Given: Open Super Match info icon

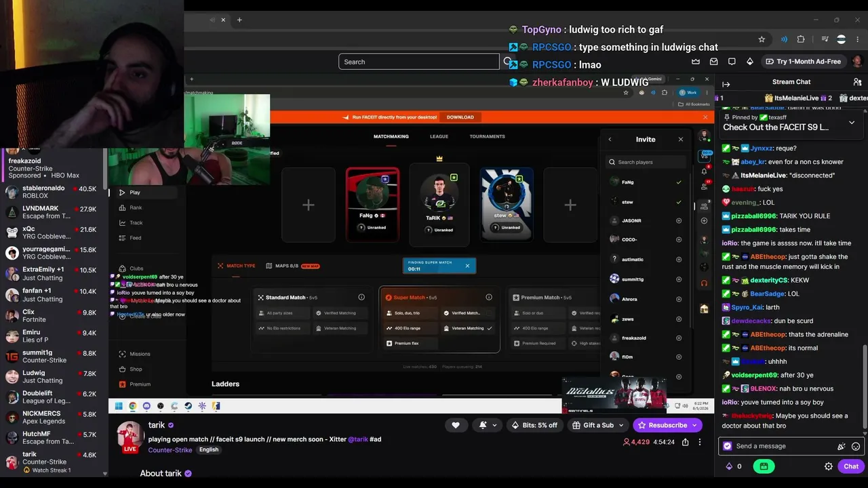Looking at the screenshot, I should (x=489, y=297).
